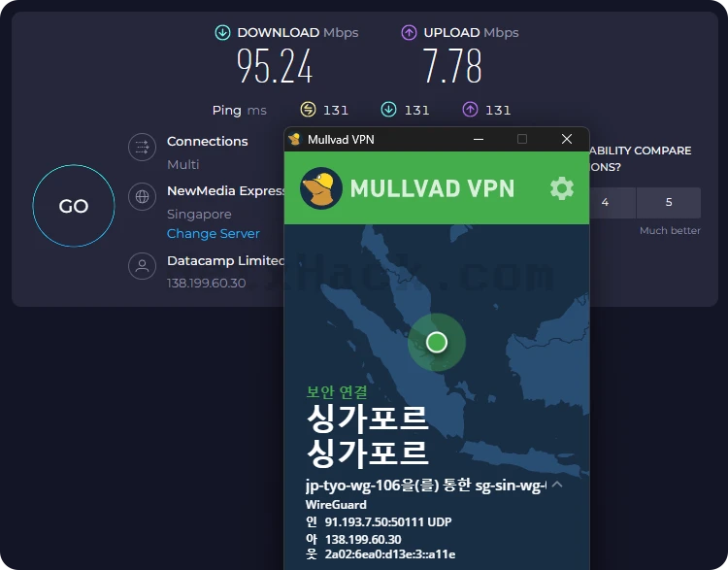This screenshot has width=728, height=570.
Task: Click the Speedtest download arrow icon
Action: (222, 32)
